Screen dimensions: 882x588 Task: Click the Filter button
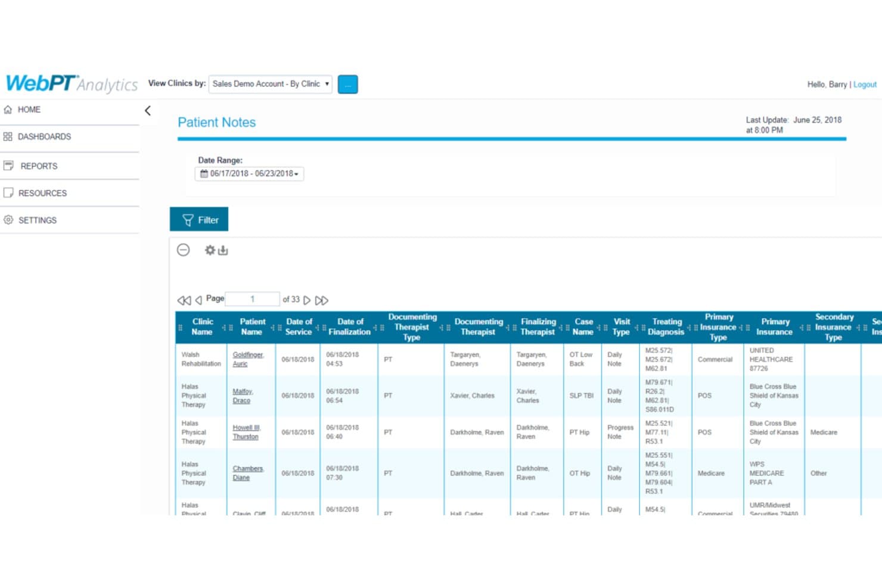pyautogui.click(x=199, y=219)
